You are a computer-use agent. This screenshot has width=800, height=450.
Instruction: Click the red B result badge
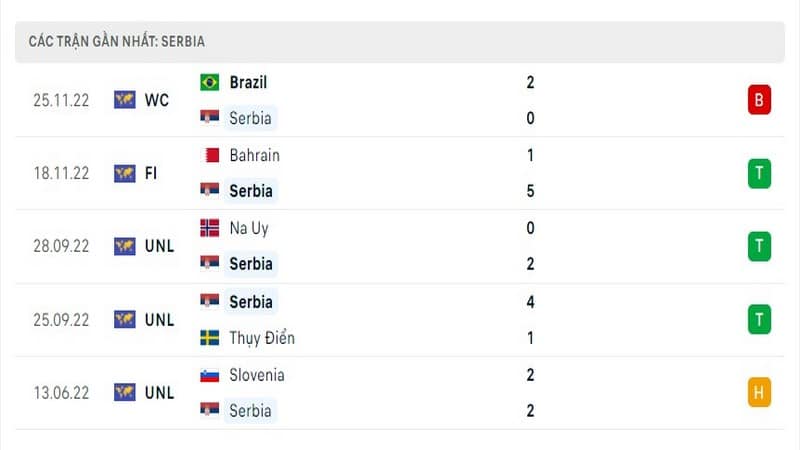point(759,99)
